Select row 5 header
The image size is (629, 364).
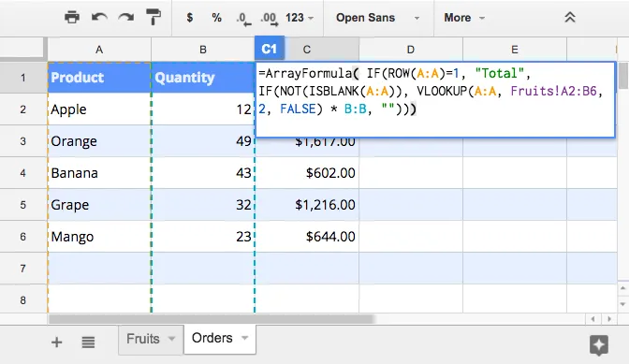(23, 205)
